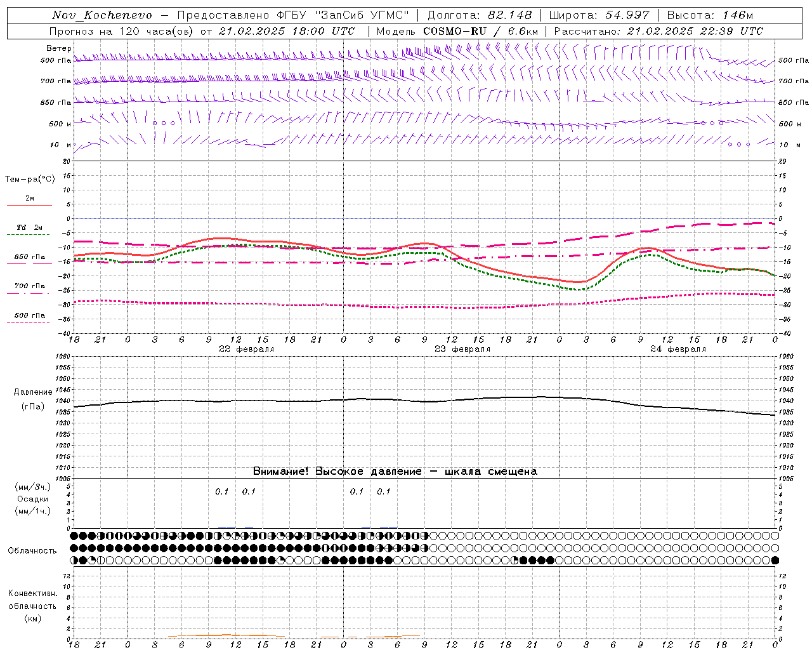Click the '(км)' convective height unit
Viewport: 812px width, 650px height.
(x=32, y=618)
